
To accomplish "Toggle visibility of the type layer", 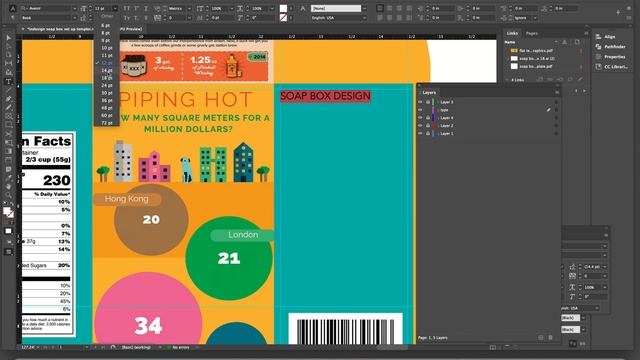I will click(x=420, y=110).
